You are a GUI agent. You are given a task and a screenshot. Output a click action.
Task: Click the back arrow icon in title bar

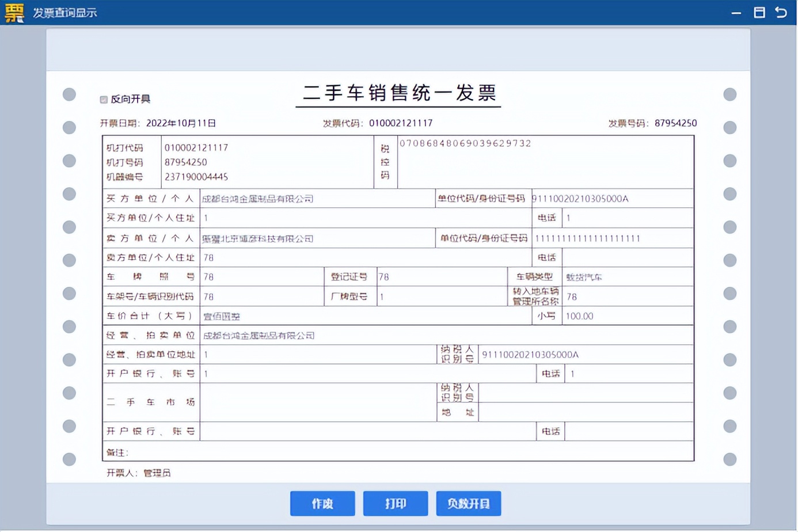click(781, 12)
